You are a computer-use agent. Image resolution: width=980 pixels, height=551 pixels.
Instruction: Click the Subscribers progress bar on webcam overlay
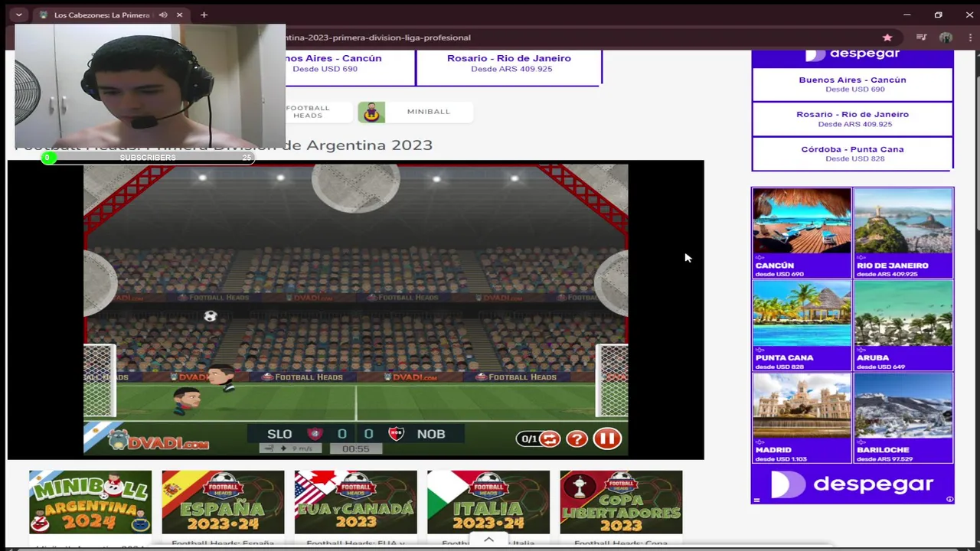(148, 158)
